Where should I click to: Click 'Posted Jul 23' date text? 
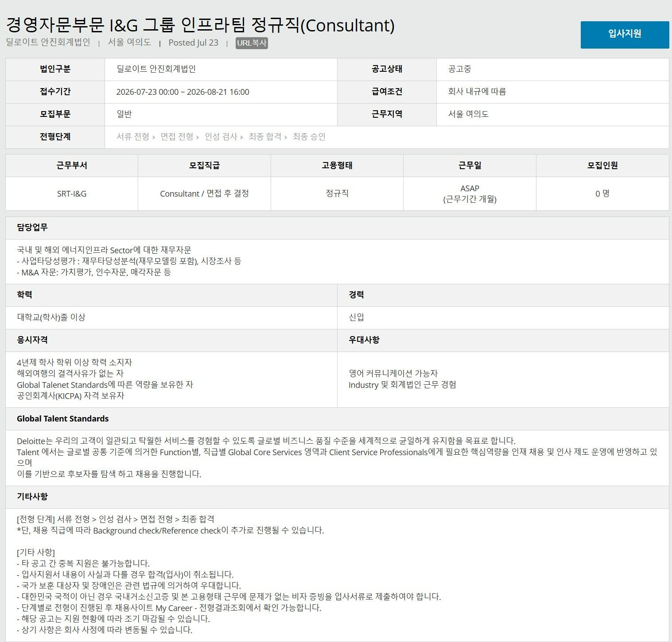pyautogui.click(x=193, y=43)
